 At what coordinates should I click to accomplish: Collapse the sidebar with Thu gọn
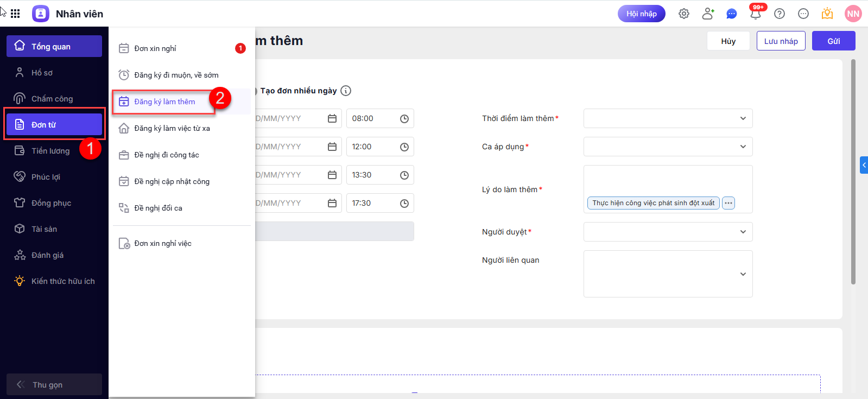[54, 384]
